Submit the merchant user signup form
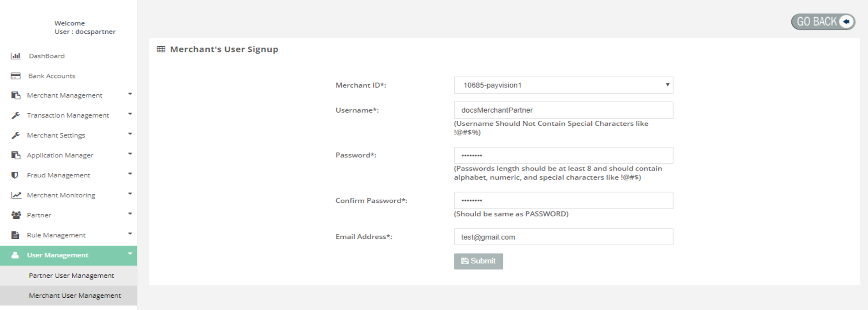868x310 pixels. tap(478, 261)
